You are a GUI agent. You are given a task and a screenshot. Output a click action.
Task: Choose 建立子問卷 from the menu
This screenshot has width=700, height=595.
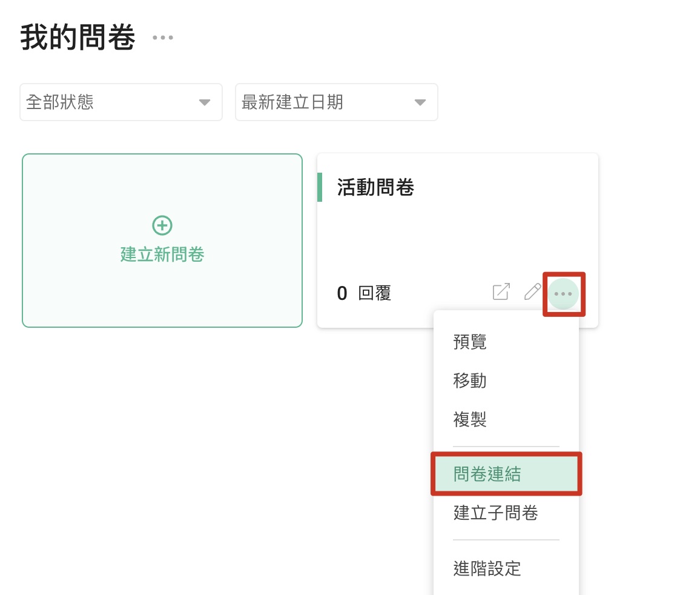coord(495,513)
